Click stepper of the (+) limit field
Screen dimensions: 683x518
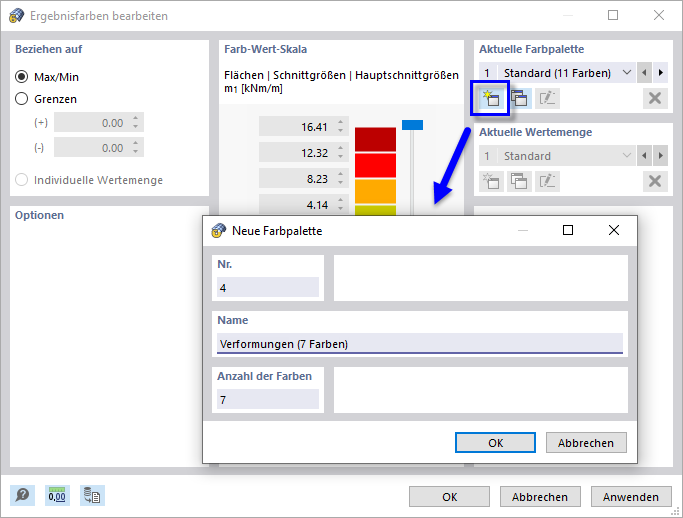(135, 122)
